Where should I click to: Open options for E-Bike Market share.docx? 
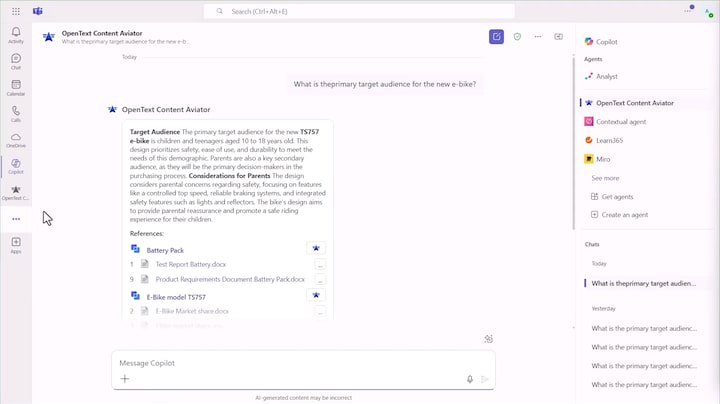[x=320, y=311]
